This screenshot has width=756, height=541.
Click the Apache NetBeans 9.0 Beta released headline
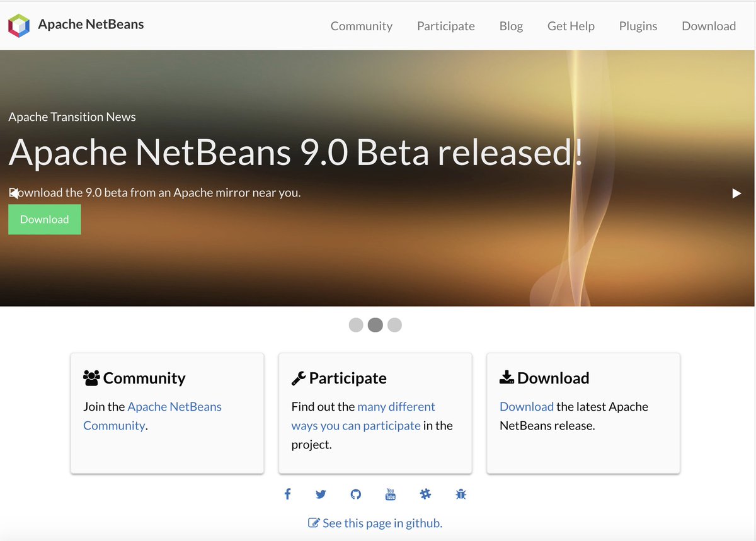click(295, 152)
